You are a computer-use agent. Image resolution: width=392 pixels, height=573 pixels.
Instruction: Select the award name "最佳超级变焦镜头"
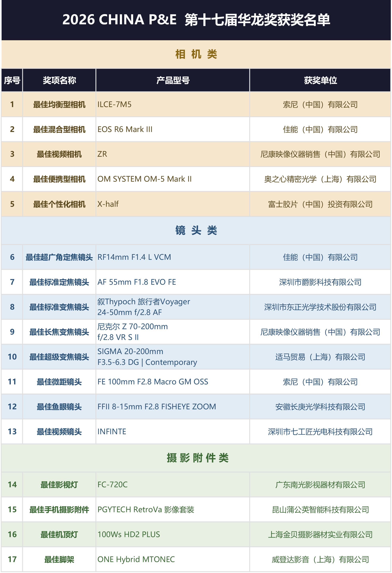tap(59, 357)
